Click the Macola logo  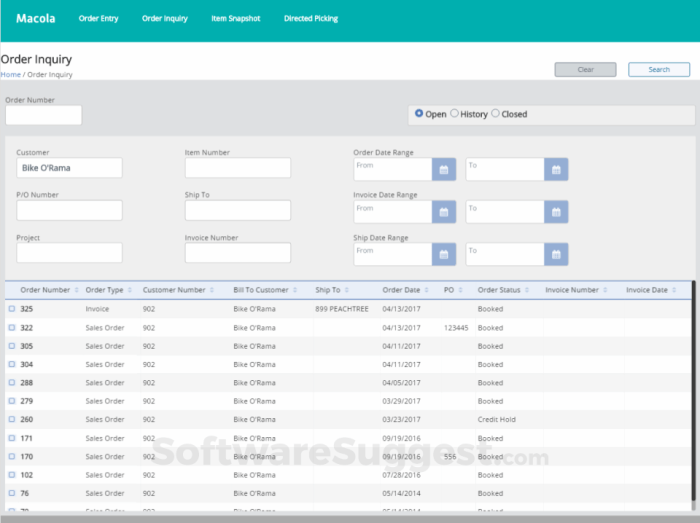pos(36,18)
